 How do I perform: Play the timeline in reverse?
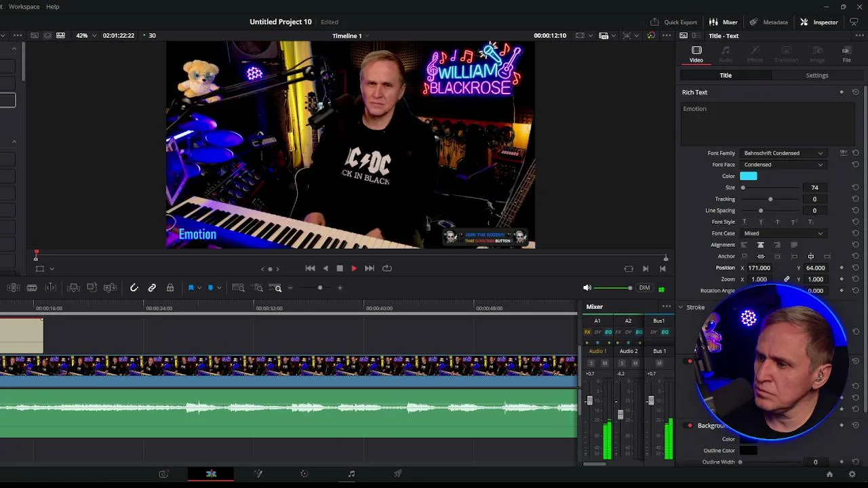(325, 268)
